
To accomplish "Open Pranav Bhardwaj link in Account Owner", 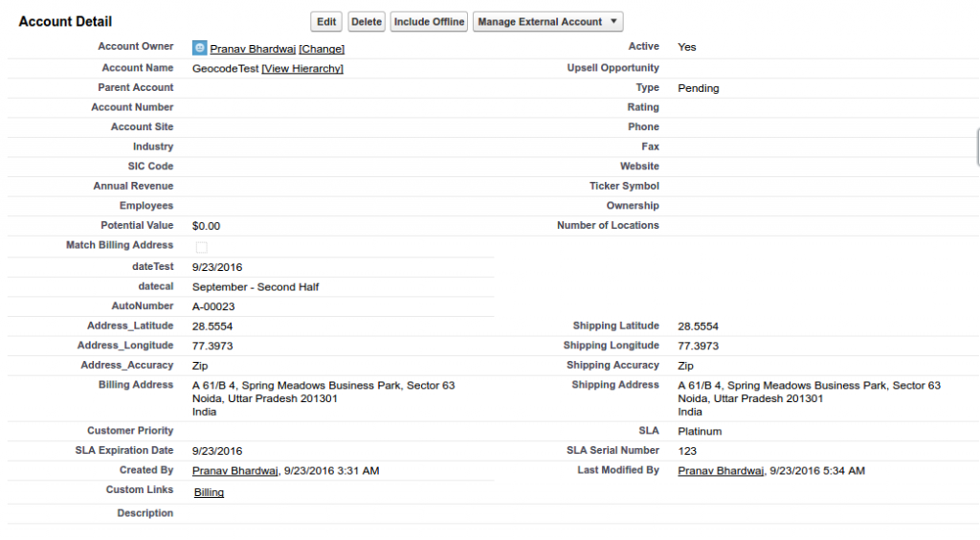I will coord(253,49).
